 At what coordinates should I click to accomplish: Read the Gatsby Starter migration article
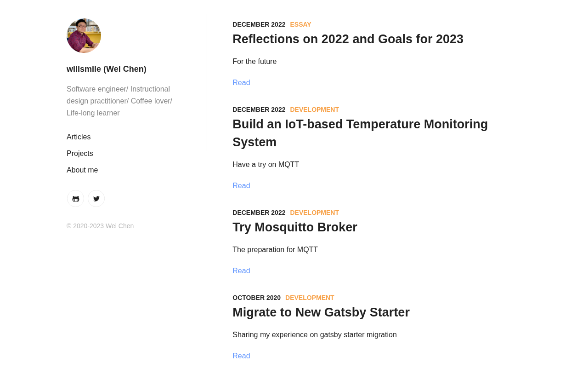coord(241,356)
